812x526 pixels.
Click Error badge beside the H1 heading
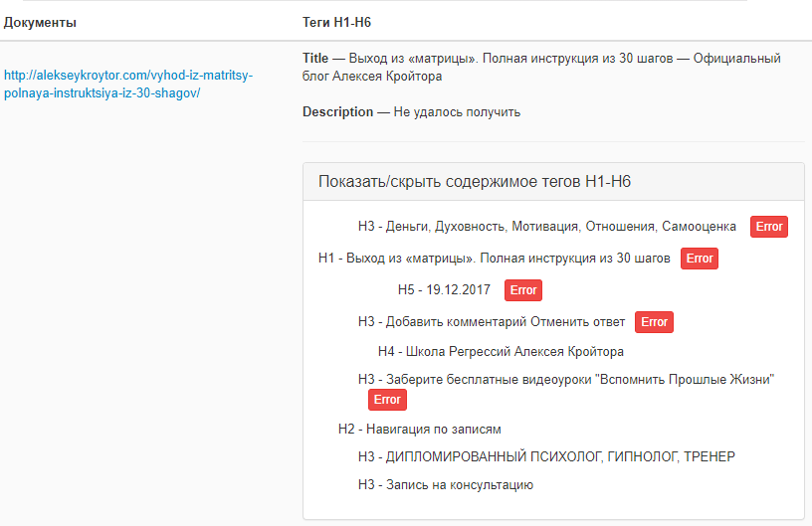[x=700, y=259]
